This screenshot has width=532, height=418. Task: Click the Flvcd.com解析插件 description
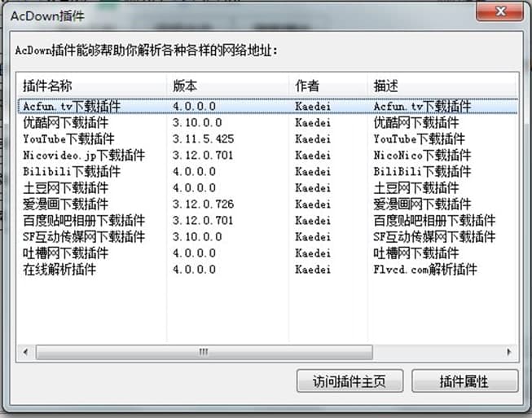click(x=425, y=269)
